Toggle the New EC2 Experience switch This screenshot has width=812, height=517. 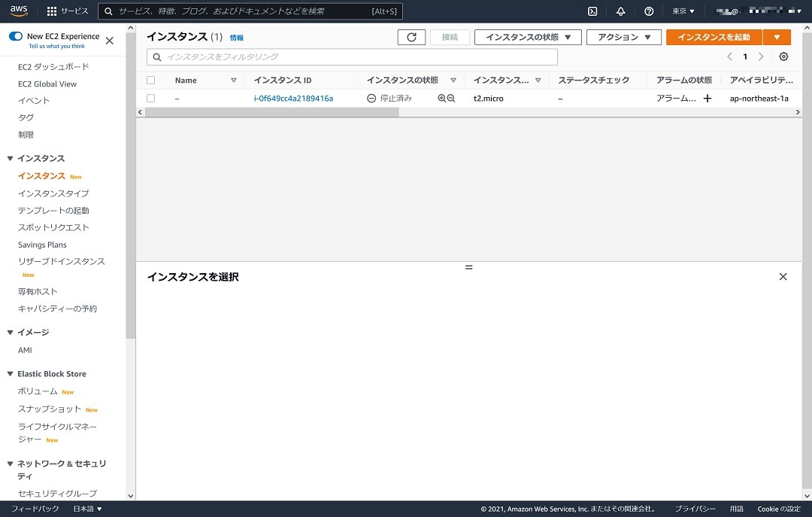[x=16, y=36]
